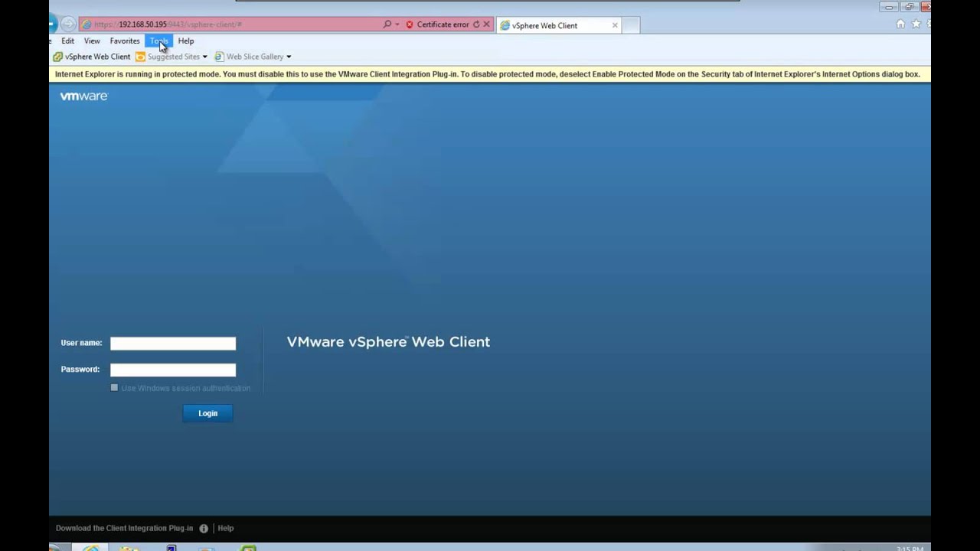Screen dimensions: 980x551
Task: Expand the Suggested Sites dropdown
Action: tap(205, 57)
